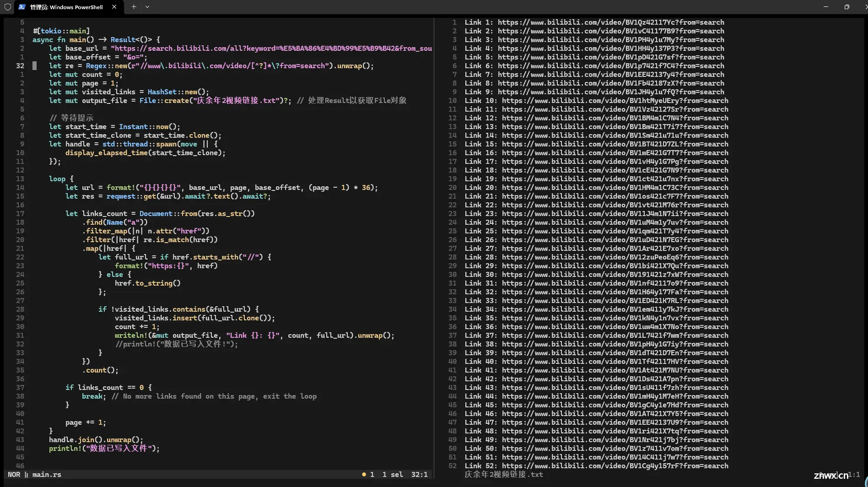Click the Link 52 URL in right pane
Image resolution: width=868 pixels, height=487 pixels.
click(615, 465)
